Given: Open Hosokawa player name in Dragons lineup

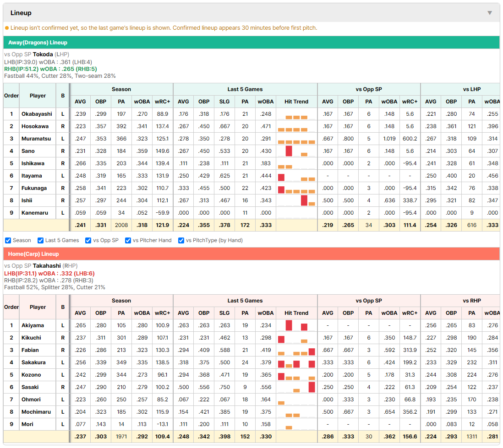Looking at the screenshot, I should [35, 126].
